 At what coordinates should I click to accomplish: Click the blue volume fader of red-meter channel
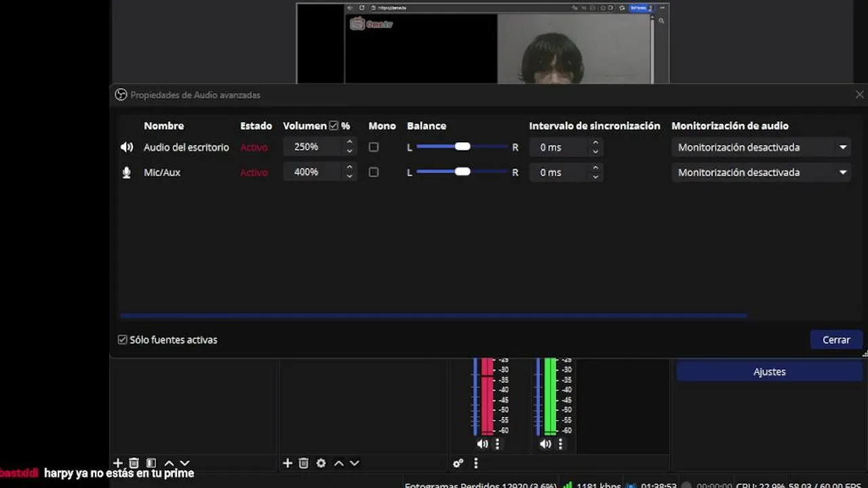475,397
